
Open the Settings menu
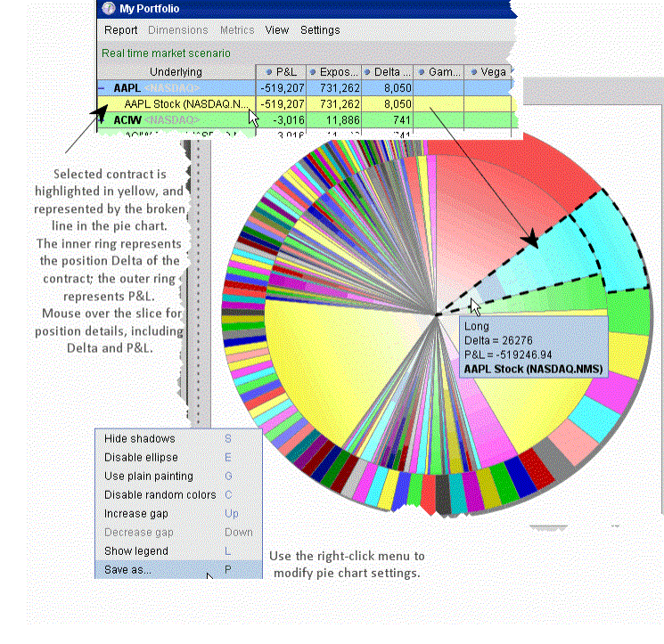click(319, 30)
